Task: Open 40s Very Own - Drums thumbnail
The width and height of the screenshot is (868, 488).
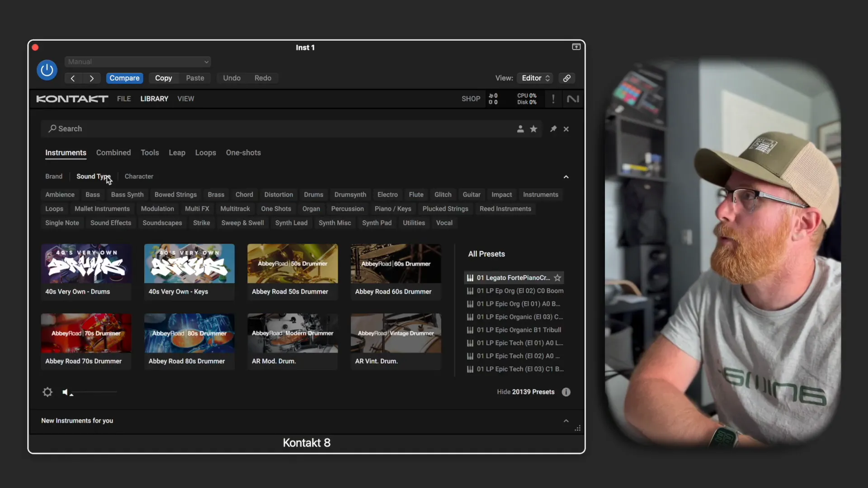Action: pos(86,264)
